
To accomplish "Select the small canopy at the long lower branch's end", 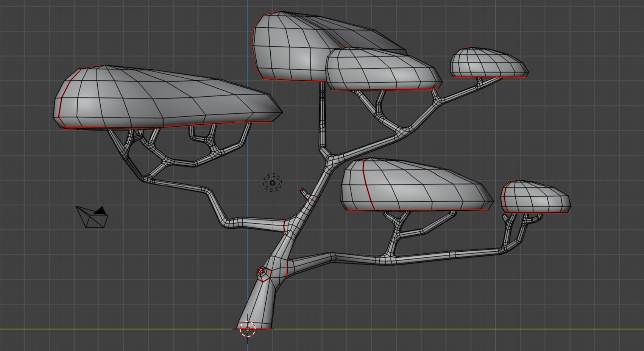I will 536,197.
